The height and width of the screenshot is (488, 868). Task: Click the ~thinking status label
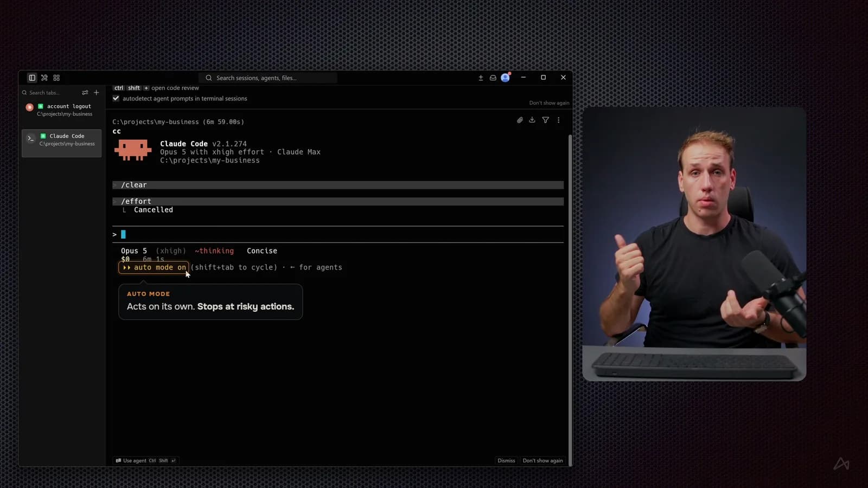click(214, 251)
